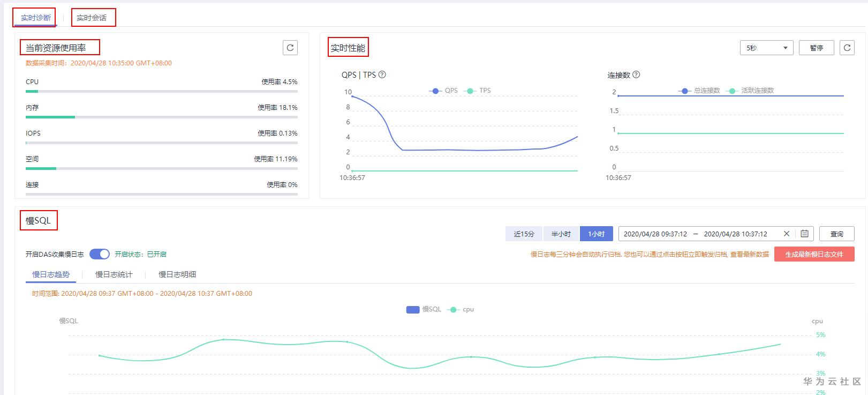Switch to the 实时会话 tab
The height and width of the screenshot is (395, 868).
point(92,18)
